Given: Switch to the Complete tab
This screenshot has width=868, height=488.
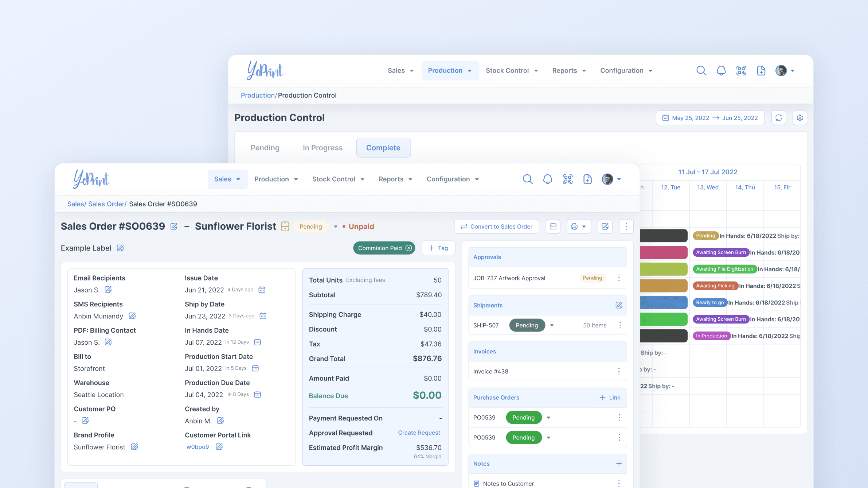Looking at the screenshot, I should [383, 148].
